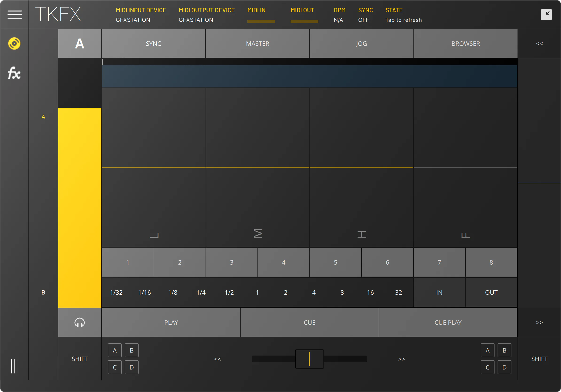Toggle SYNC for deck A

click(153, 43)
